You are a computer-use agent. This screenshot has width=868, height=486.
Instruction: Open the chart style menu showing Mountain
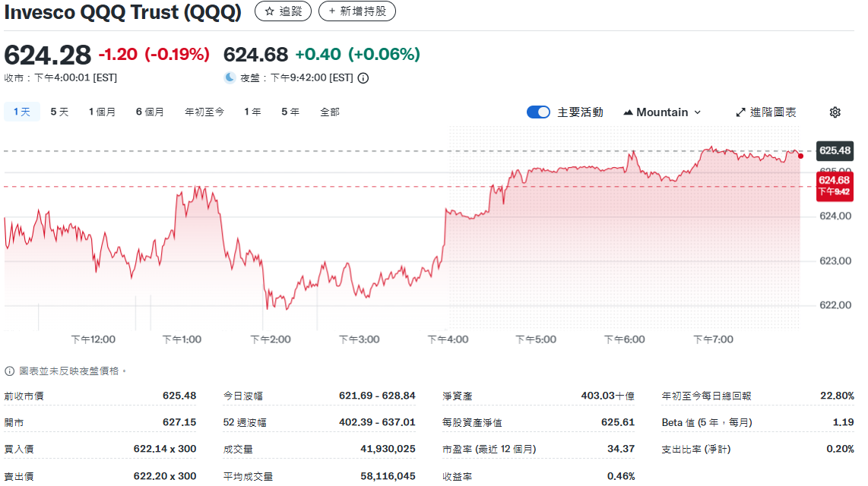click(x=661, y=112)
